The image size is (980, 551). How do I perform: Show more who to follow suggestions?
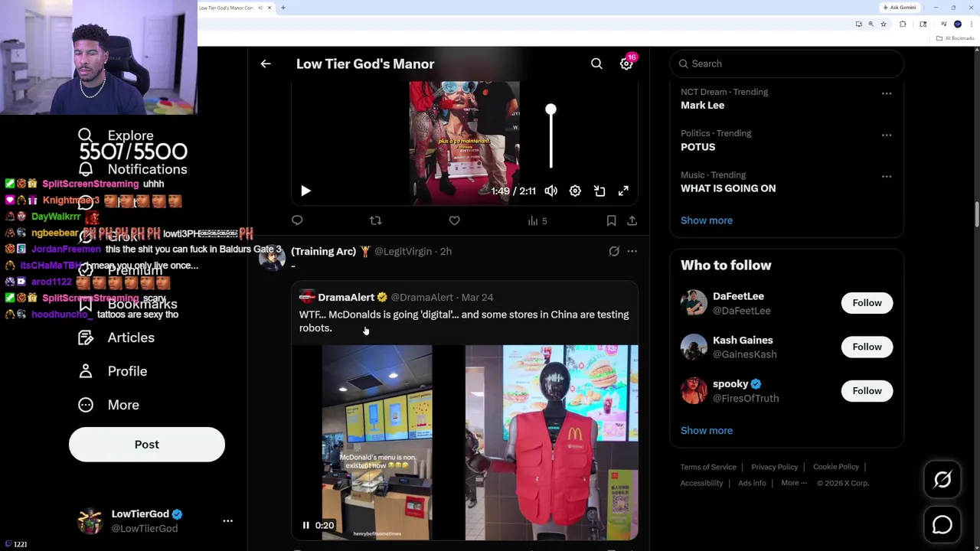[706, 430]
